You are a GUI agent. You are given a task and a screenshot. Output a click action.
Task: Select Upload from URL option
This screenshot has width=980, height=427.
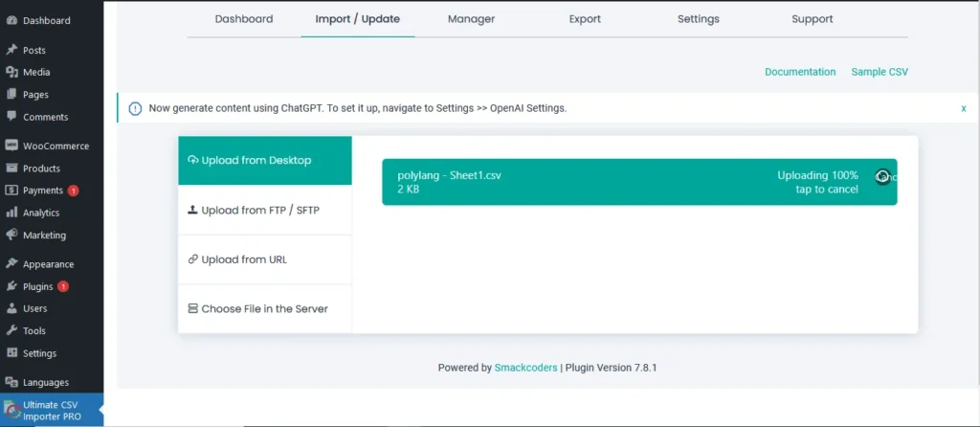(265, 259)
